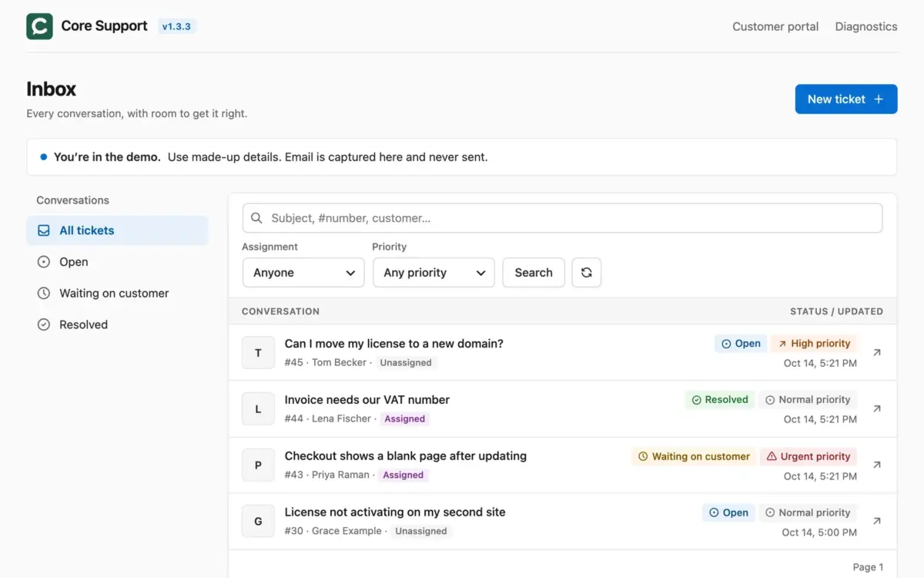Open the Customer portal link
Screen dimensions: 924x578
click(x=775, y=26)
